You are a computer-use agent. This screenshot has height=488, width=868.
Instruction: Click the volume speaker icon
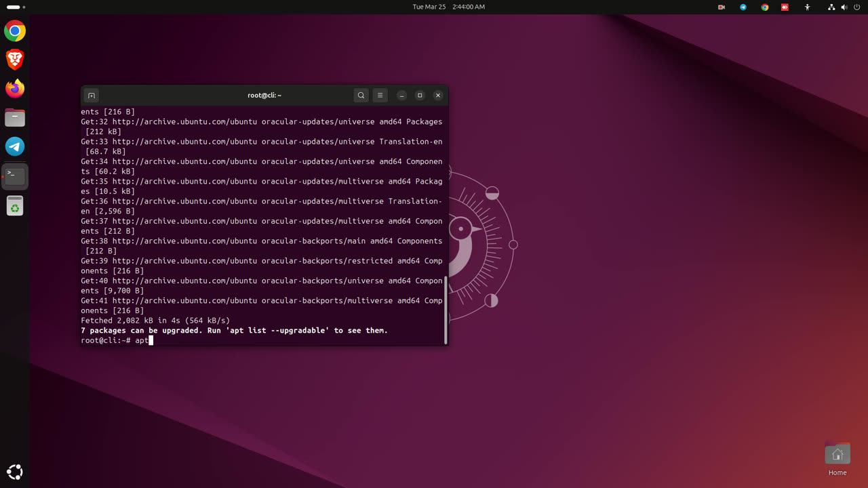[x=844, y=7]
